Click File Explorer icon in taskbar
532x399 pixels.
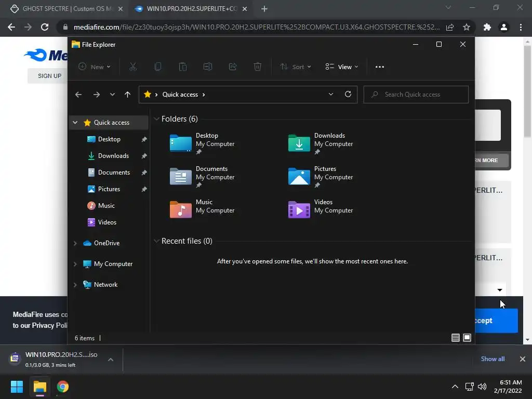pyautogui.click(x=39, y=387)
